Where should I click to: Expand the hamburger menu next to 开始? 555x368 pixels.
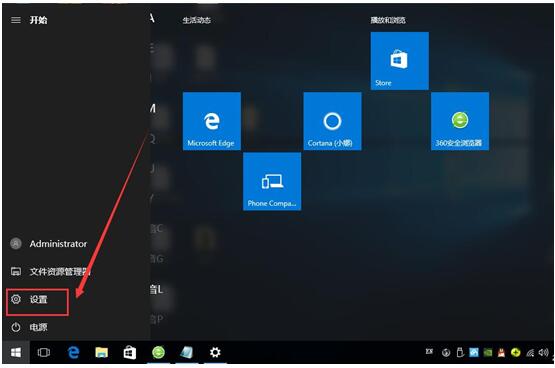16,20
